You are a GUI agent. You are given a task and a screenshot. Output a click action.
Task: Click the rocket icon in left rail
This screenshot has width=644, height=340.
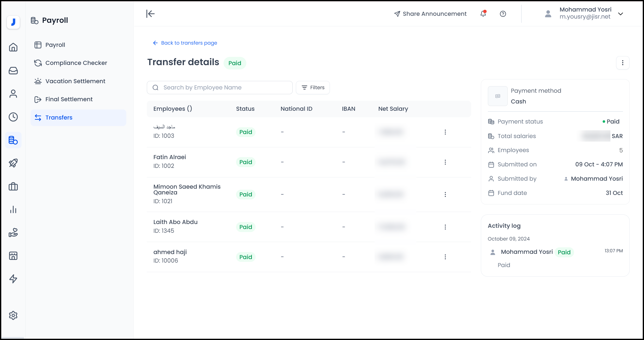pos(13,163)
